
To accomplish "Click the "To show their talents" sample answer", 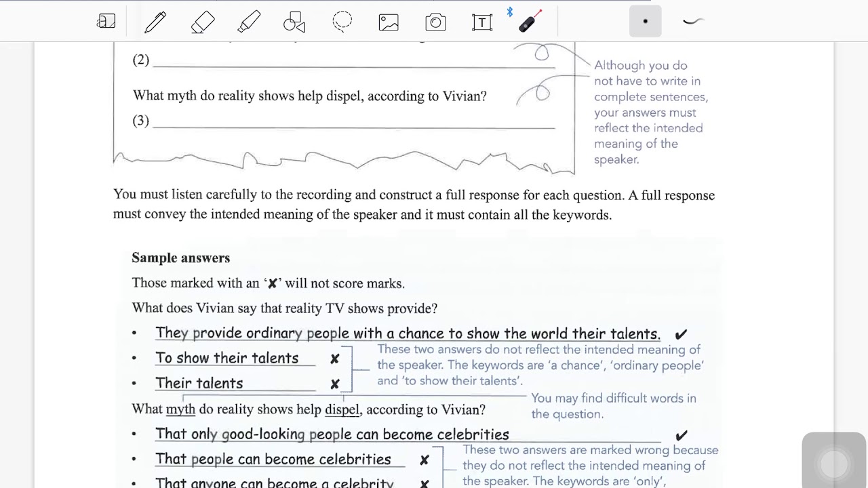I will (226, 358).
